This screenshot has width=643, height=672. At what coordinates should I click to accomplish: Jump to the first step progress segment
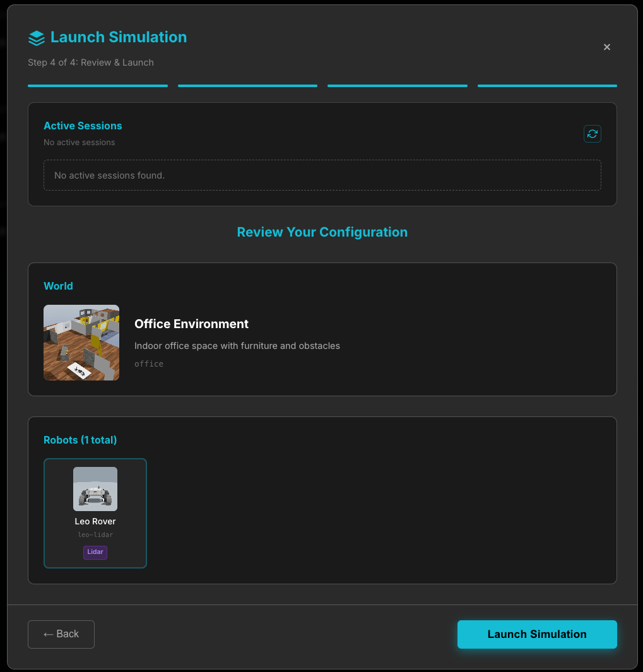pos(98,86)
